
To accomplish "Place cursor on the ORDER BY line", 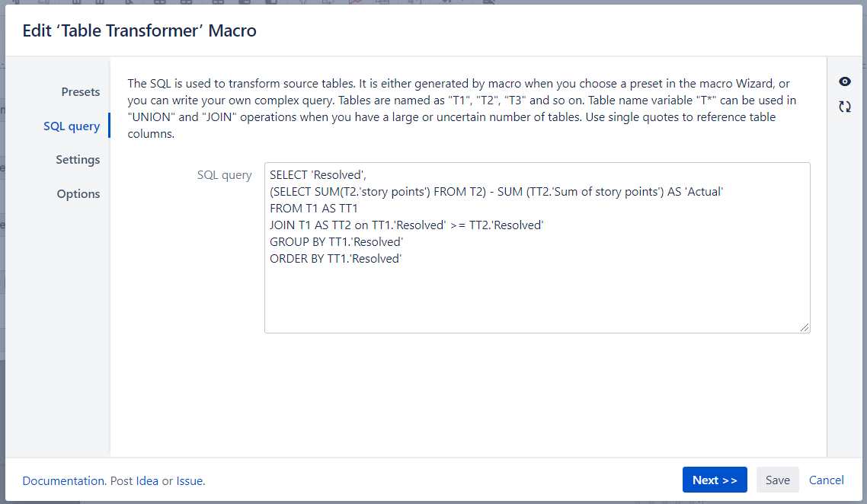I will 335,259.
